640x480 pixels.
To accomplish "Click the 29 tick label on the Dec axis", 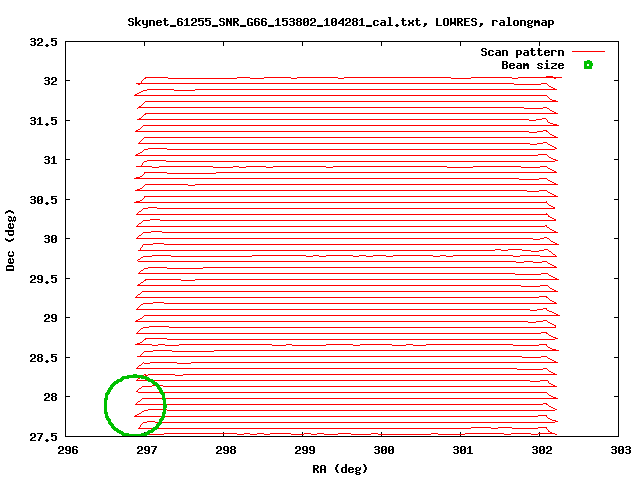I will [x=51, y=318].
